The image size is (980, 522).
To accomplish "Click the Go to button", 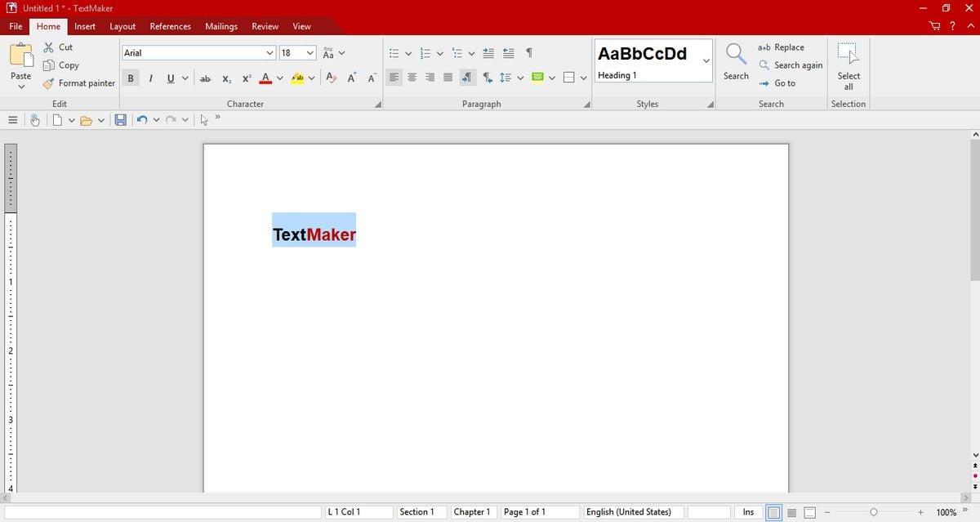I will tap(777, 83).
